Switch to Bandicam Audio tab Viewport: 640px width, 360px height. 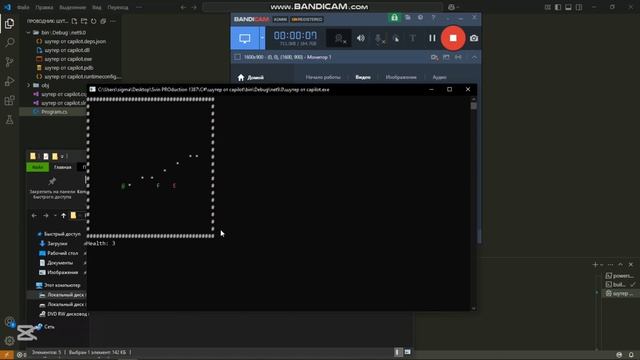pyautogui.click(x=439, y=77)
